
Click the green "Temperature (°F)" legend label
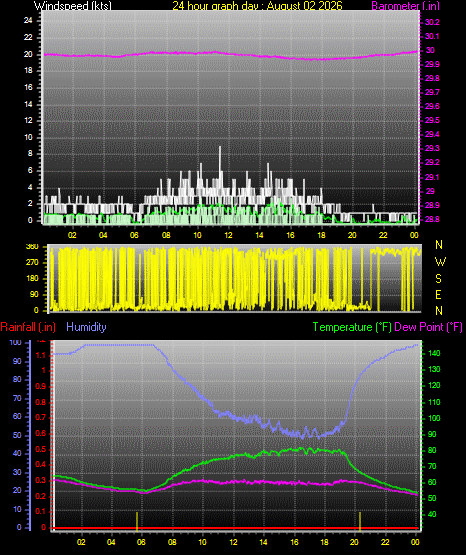tap(352, 327)
